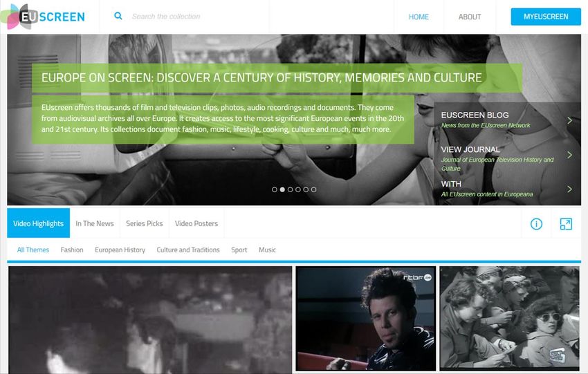588x374 pixels.
Task: Open All EUscreen content in Europeana link
Action: click(487, 194)
